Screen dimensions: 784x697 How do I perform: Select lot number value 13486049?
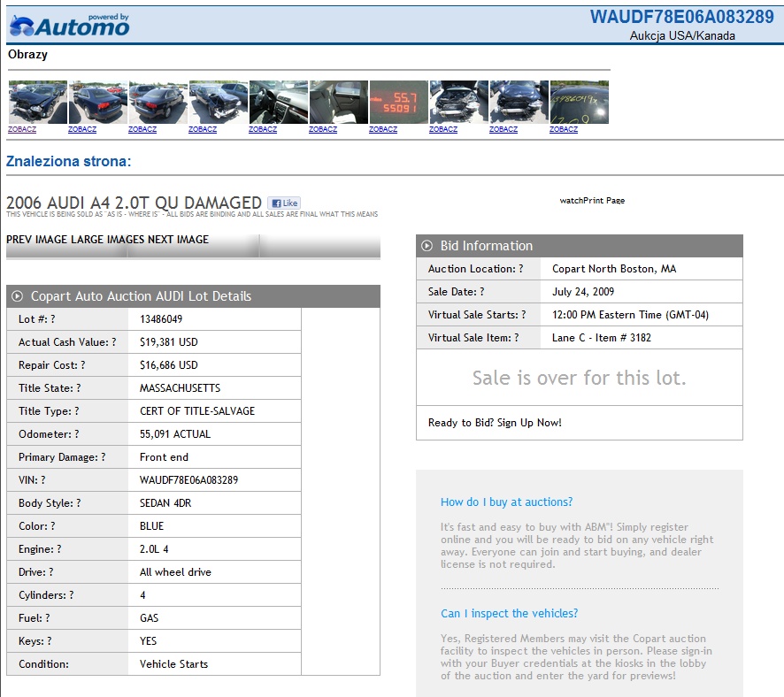161,319
